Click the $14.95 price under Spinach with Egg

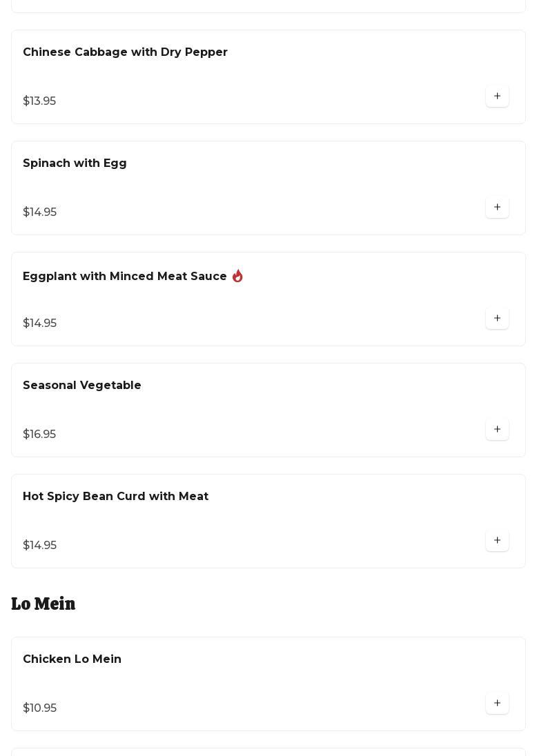point(39,212)
